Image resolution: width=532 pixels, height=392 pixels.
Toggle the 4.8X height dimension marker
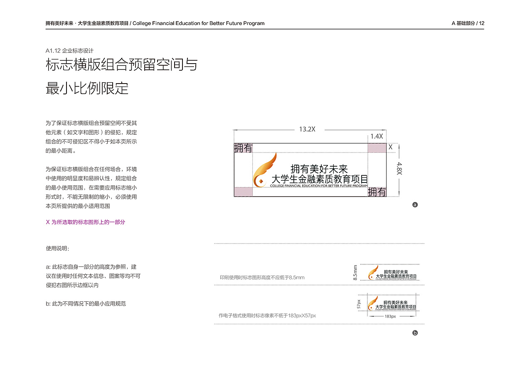pyautogui.click(x=400, y=169)
